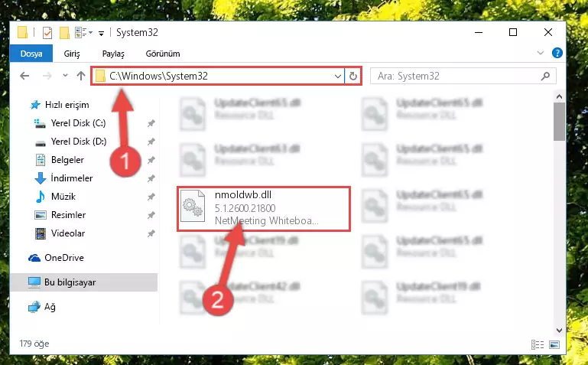Open the Dosya menu
This screenshot has width=588, height=365.
coord(31,54)
